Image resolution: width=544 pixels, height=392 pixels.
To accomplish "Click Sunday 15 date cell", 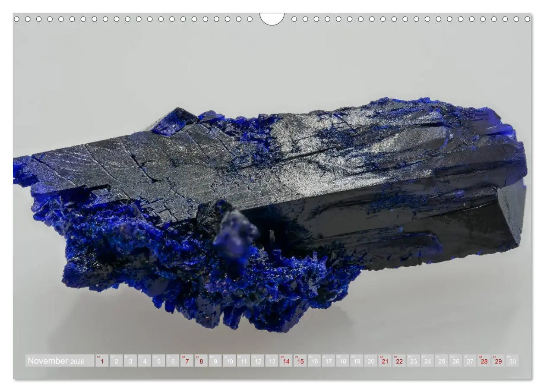I will click(300, 361).
